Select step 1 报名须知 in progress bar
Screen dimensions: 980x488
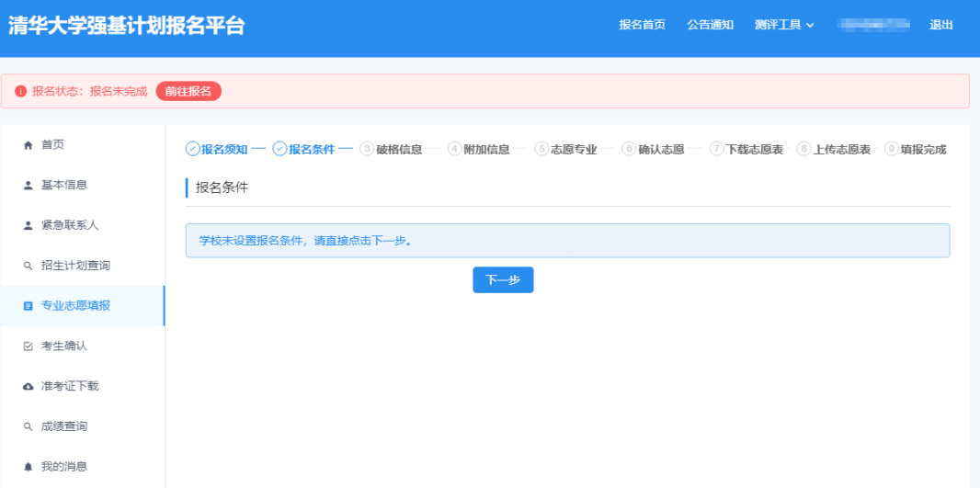point(217,149)
